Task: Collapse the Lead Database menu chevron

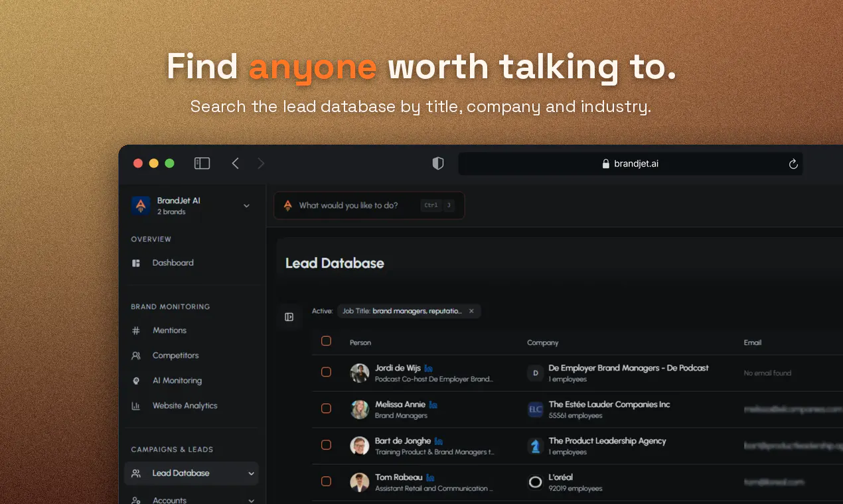Action: coord(251,473)
